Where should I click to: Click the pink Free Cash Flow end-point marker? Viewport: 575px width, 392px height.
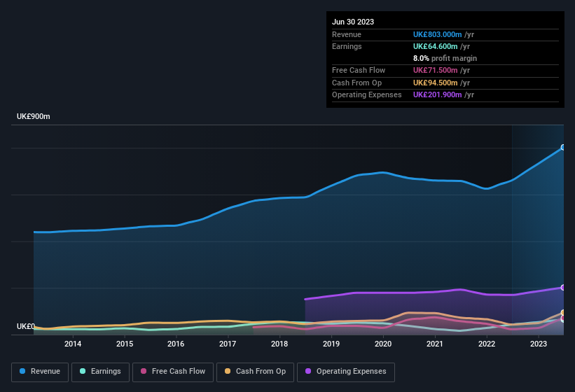pos(562,318)
